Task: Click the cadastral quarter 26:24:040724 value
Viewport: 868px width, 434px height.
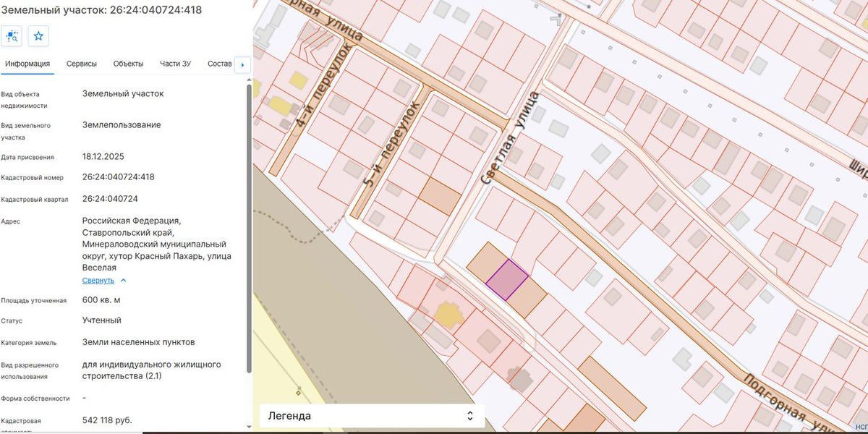Action: 110,199
